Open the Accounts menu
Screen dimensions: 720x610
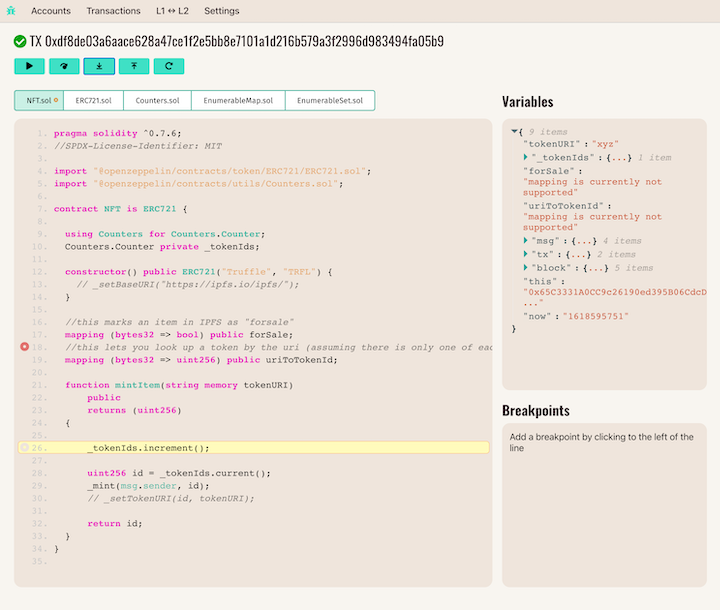(x=51, y=11)
